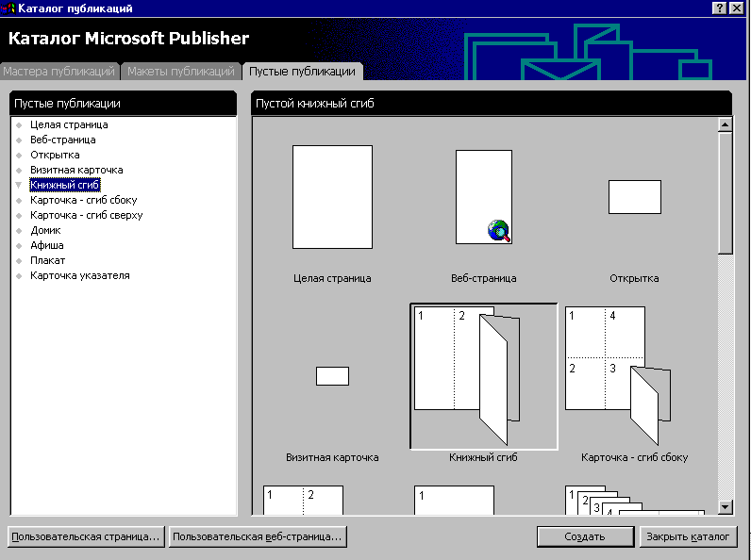The width and height of the screenshot is (751, 560).
Task: Open the Пустые публикации tab
Action: click(302, 72)
